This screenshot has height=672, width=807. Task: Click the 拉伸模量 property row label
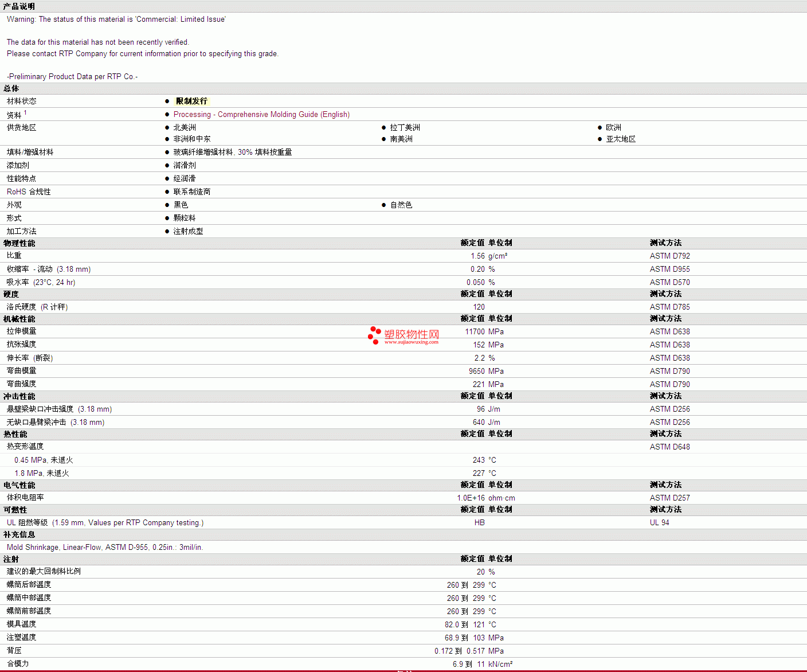click(x=22, y=331)
